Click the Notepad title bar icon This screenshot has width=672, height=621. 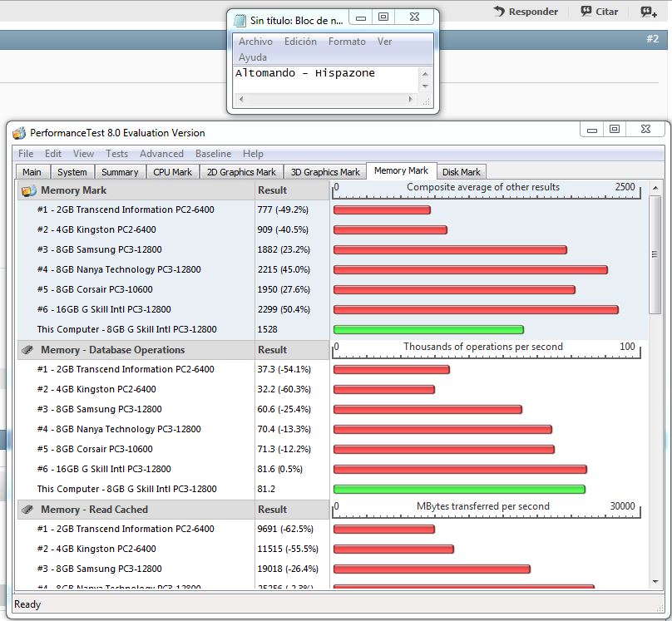(240, 21)
